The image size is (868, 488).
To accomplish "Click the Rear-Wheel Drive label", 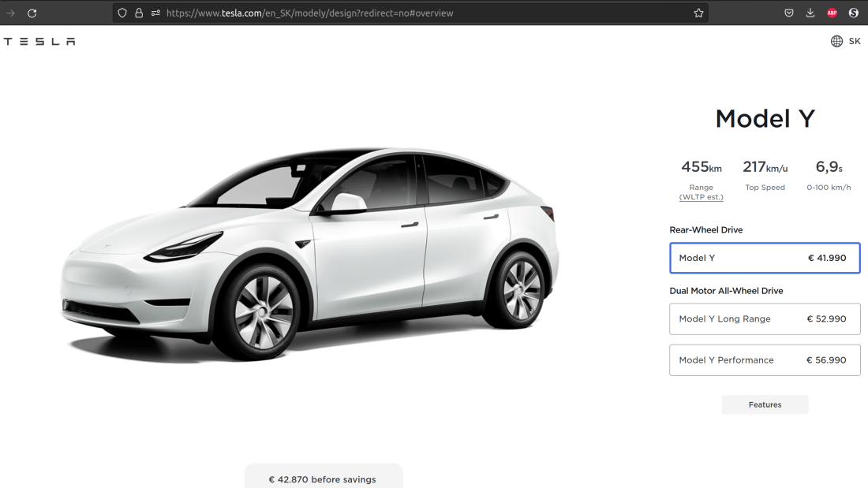I will [705, 229].
